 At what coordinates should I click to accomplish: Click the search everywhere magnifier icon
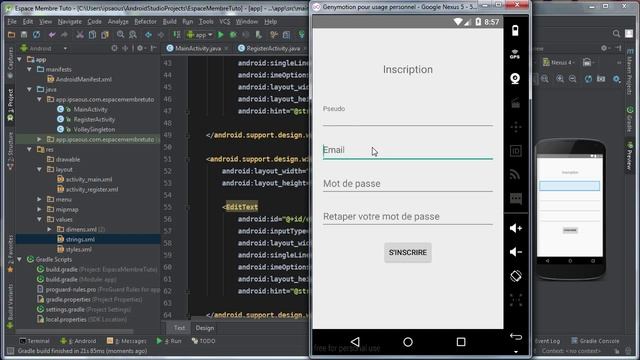(616, 33)
